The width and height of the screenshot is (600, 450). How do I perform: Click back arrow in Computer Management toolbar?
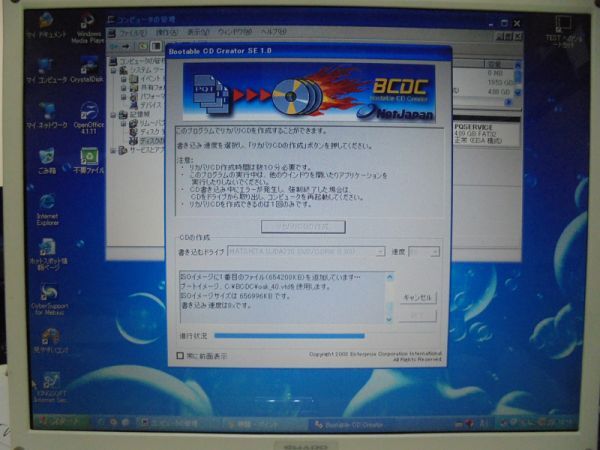(x=114, y=46)
